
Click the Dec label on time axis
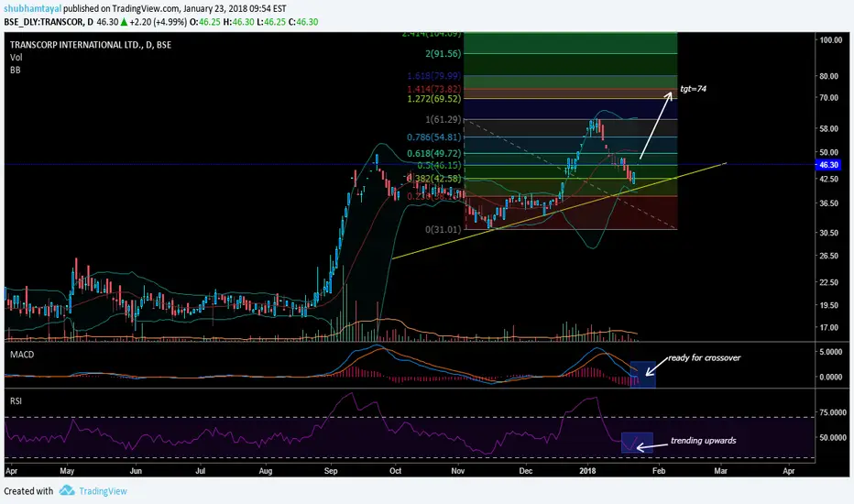click(526, 470)
